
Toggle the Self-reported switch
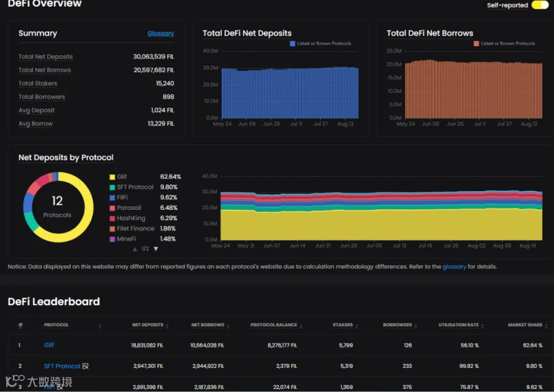[540, 5]
